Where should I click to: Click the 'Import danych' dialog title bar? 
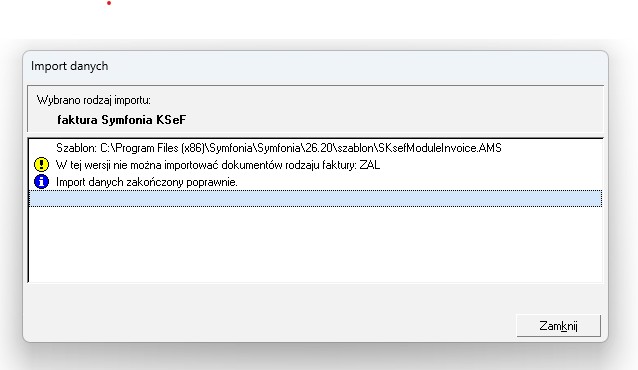coord(315,66)
